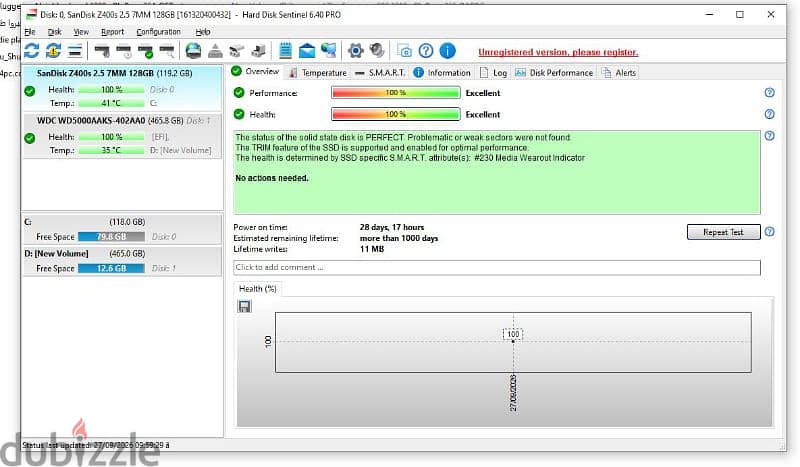Viewport: 800px width, 467px height.
Task: Switch to the Overview tab
Action: (255, 71)
